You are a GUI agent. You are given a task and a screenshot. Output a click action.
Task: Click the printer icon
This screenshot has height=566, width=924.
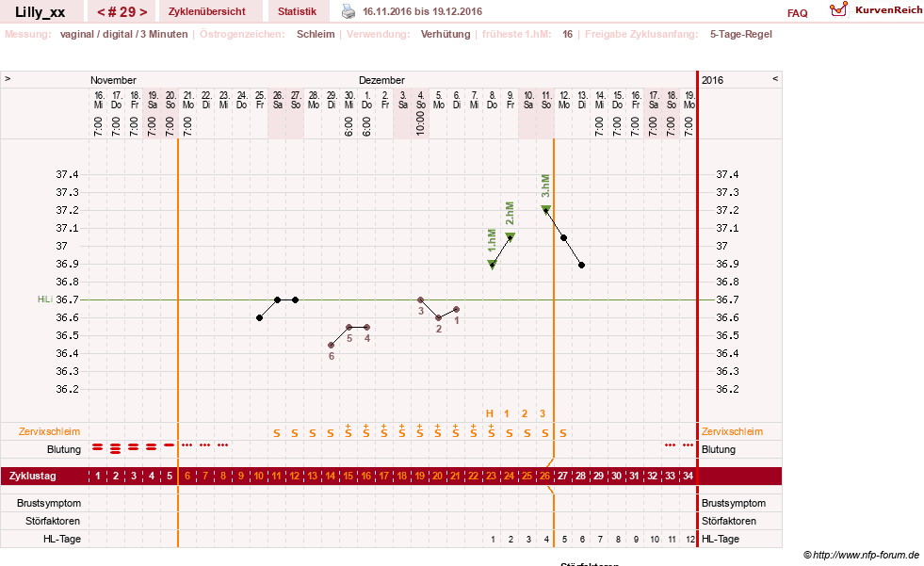pyautogui.click(x=349, y=11)
